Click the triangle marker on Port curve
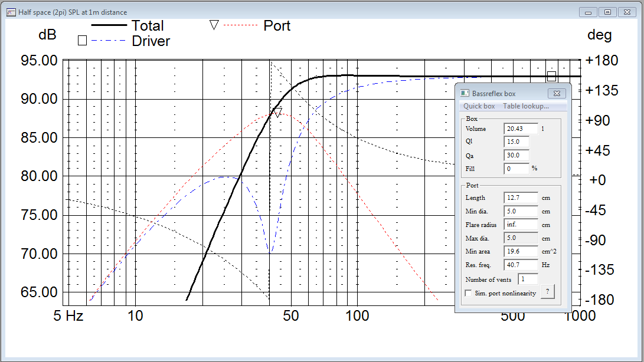 (x=278, y=113)
